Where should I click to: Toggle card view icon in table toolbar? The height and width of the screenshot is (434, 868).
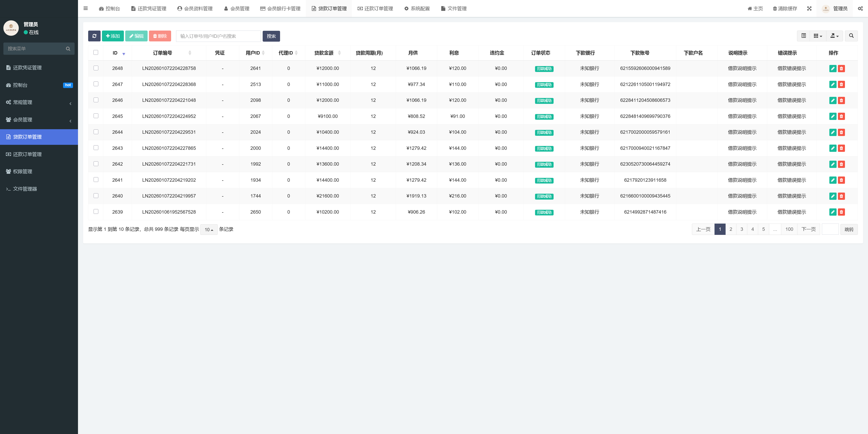click(804, 36)
